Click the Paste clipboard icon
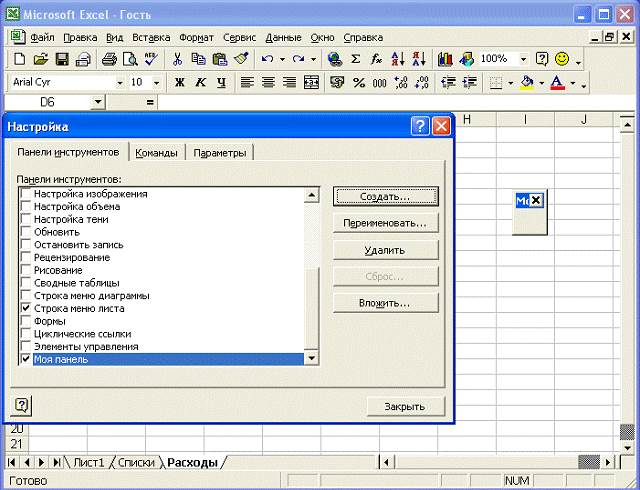Screen dimensions: 640x490 (220, 60)
